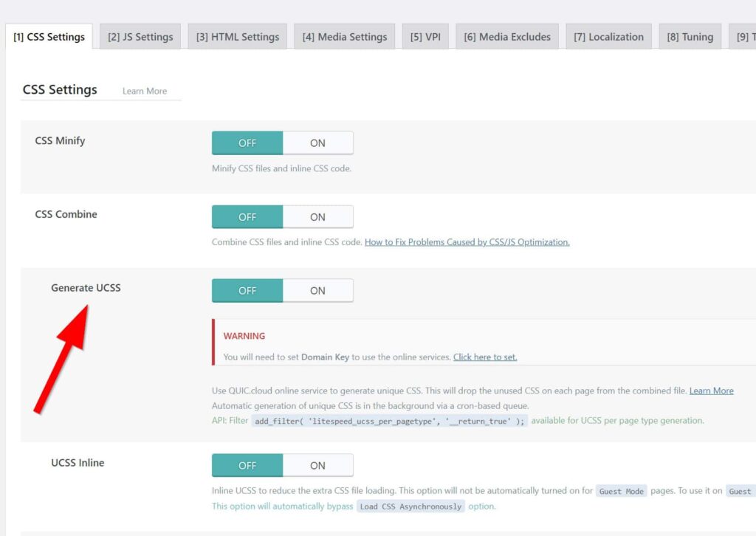Enable CSS Combine with ON button
The image size is (756, 536).
coord(317,217)
